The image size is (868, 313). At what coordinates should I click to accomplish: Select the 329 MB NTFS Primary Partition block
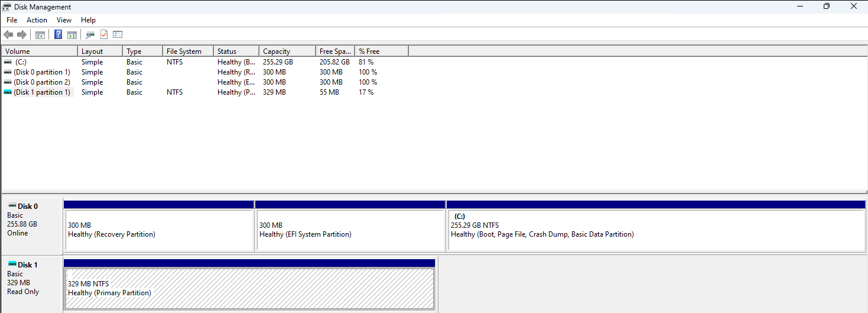249,288
